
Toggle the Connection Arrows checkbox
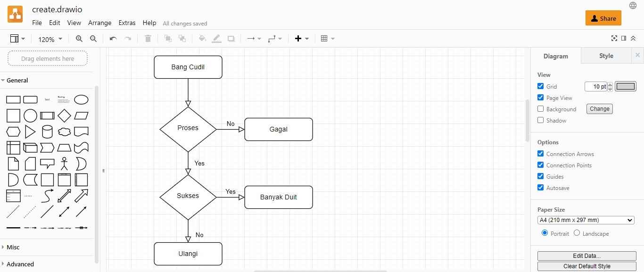(541, 154)
